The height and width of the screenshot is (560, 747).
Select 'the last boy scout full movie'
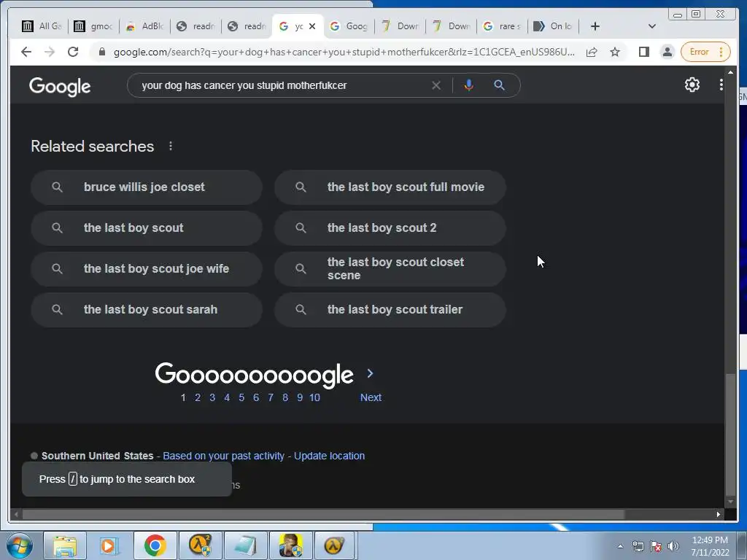coord(390,187)
